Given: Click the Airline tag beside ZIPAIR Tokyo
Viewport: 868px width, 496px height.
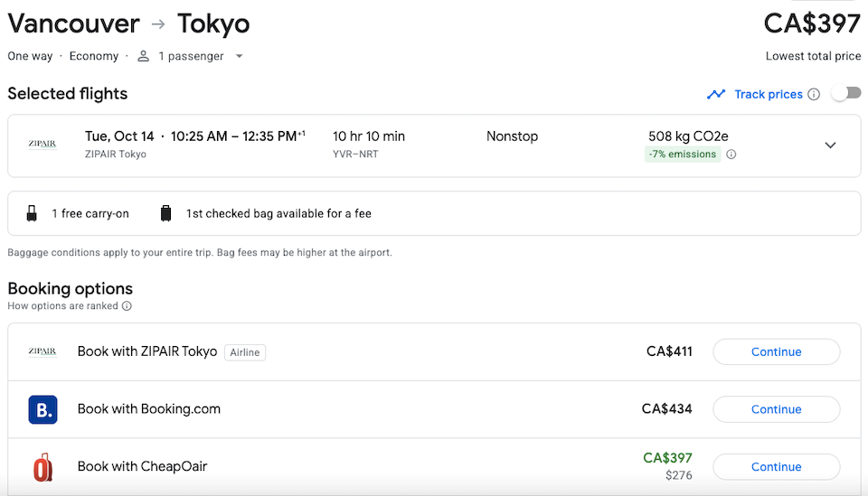Looking at the screenshot, I should (x=245, y=352).
